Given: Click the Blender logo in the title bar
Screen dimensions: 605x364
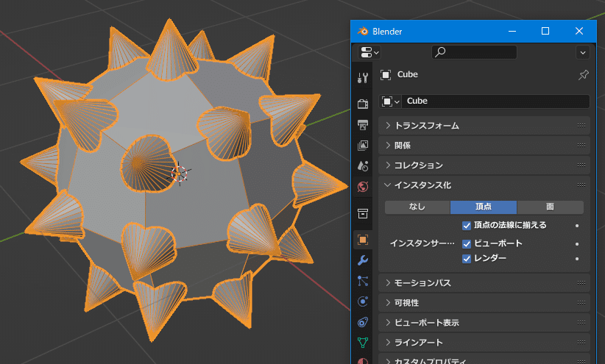Looking at the screenshot, I should click(x=363, y=31).
